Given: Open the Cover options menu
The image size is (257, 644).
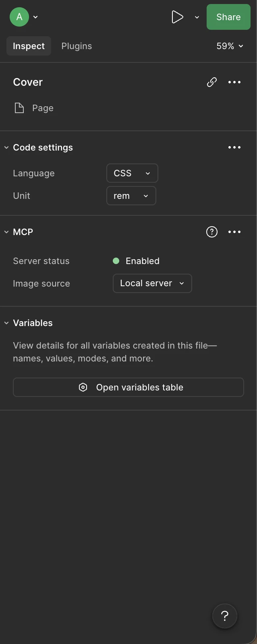Looking at the screenshot, I should coord(234,82).
